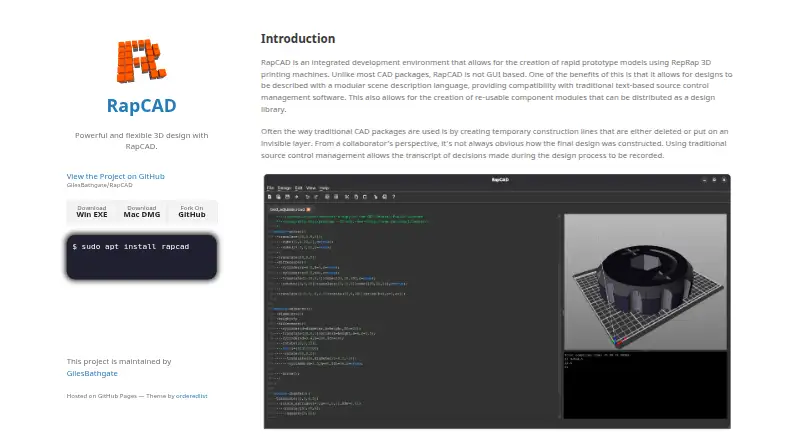Minimize the RapCAD window

704,180
